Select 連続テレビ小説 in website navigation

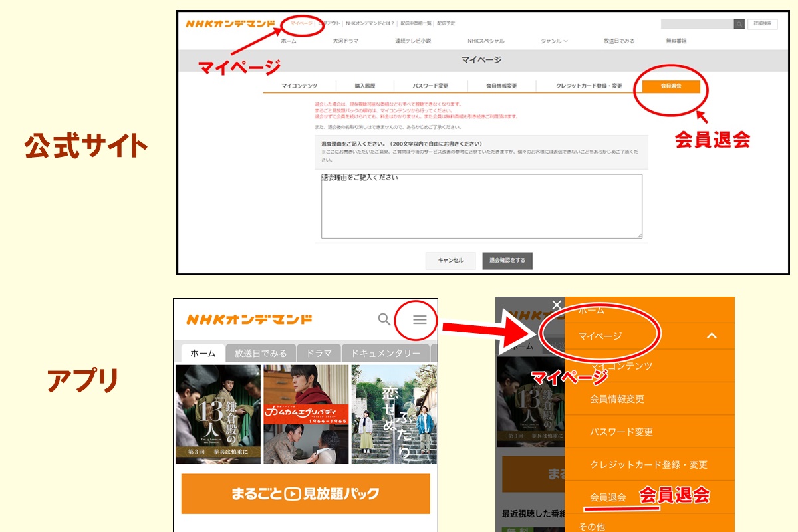pyautogui.click(x=413, y=41)
